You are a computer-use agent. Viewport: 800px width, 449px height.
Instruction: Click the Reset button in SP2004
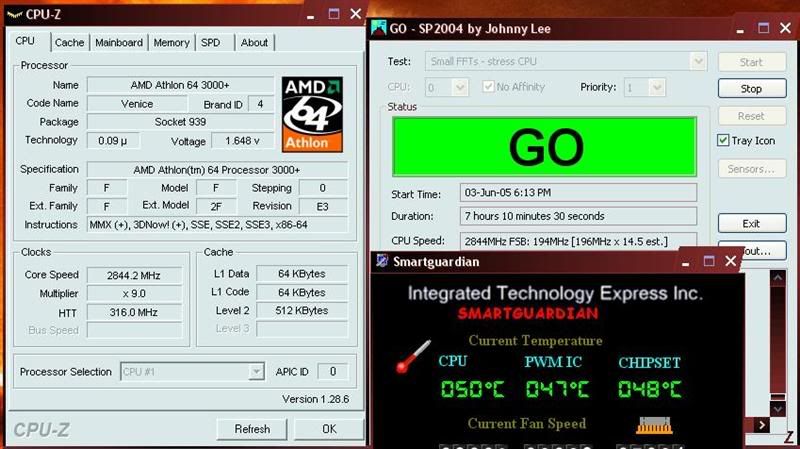coord(752,116)
